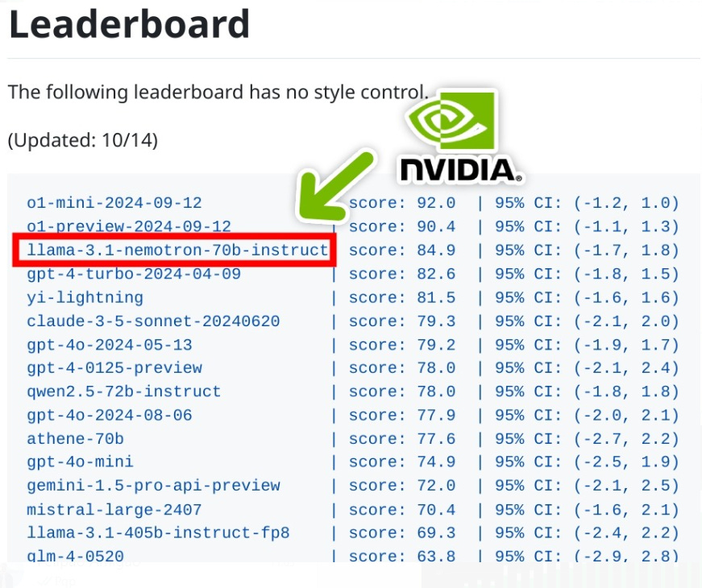702x588 pixels.
Task: Click the "95% CI: (-1.8, 1.5)" interval for gpt-4-turbo
Action: [587, 273]
